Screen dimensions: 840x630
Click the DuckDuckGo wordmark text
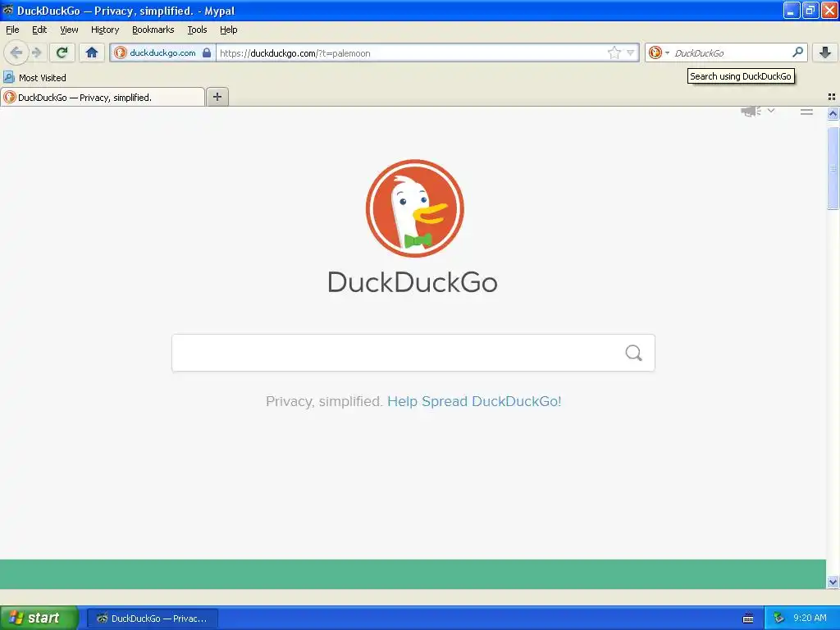(413, 282)
